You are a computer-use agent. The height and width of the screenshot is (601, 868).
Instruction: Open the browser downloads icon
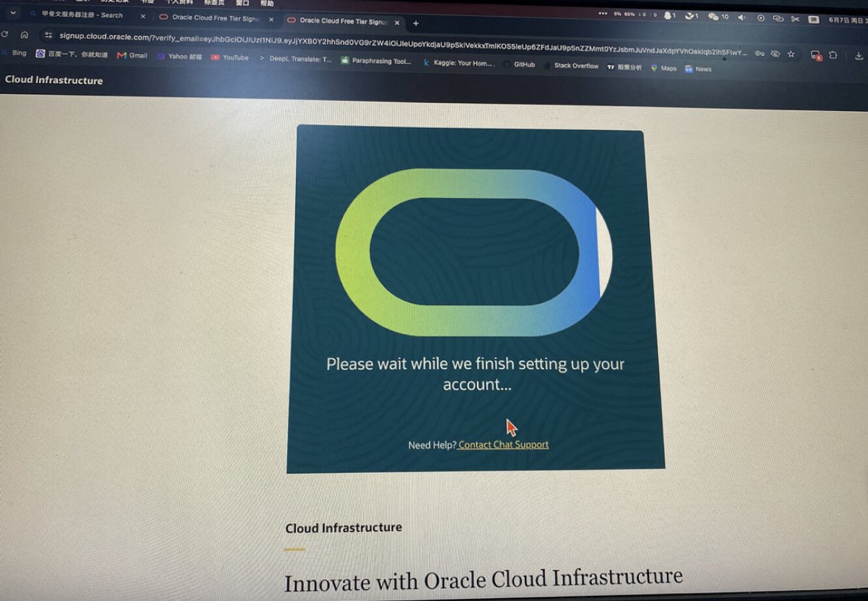coord(859,56)
